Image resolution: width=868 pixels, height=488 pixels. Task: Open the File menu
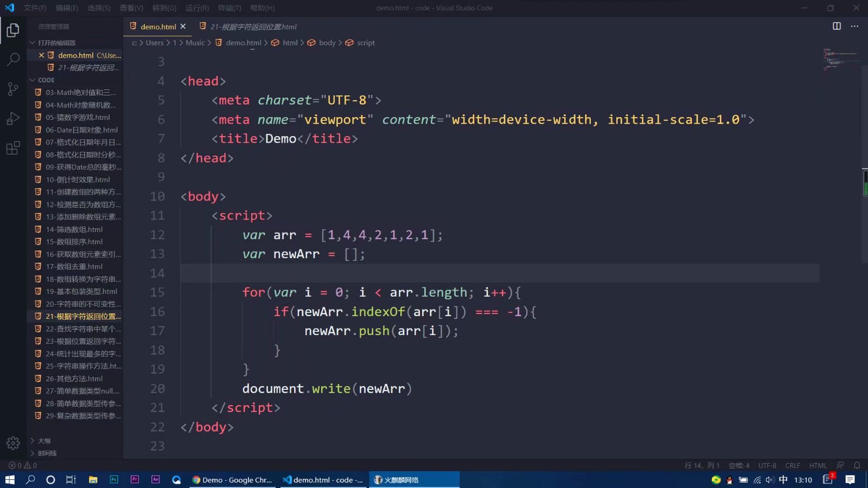tap(35, 8)
